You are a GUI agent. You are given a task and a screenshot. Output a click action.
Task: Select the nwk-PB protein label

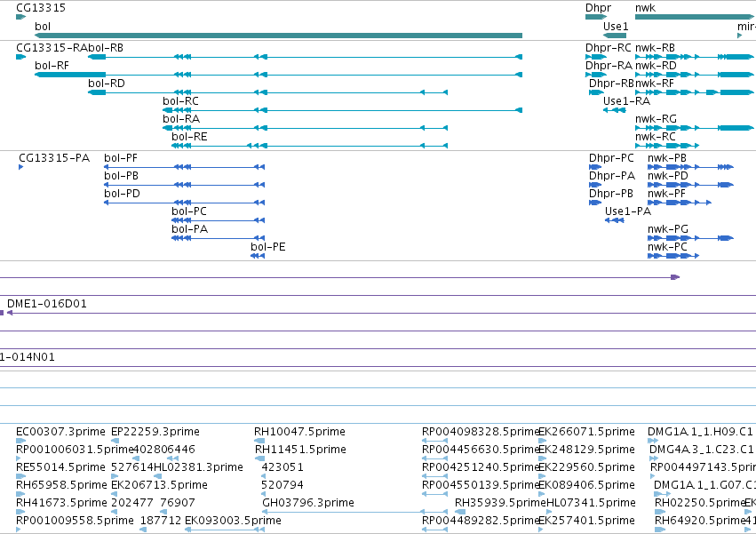[667, 158]
